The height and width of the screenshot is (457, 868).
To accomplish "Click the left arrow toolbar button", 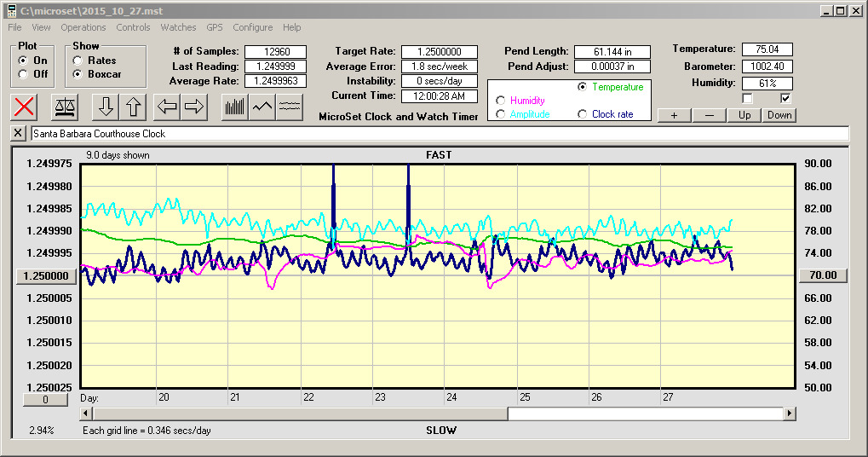I will (x=167, y=107).
